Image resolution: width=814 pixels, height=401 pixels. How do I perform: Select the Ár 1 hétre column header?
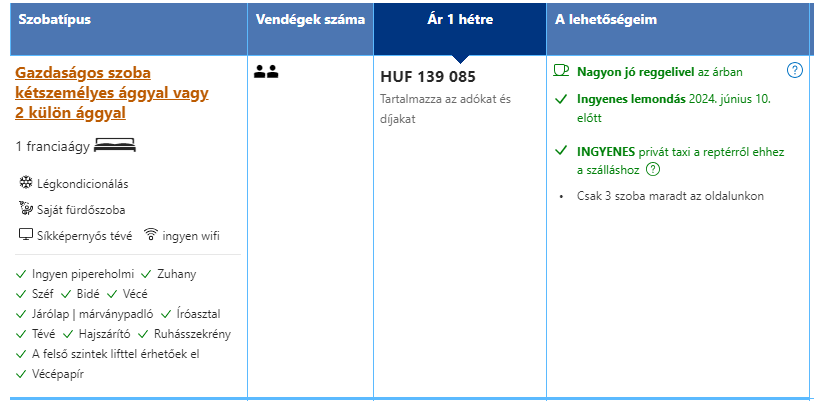pyautogui.click(x=460, y=20)
